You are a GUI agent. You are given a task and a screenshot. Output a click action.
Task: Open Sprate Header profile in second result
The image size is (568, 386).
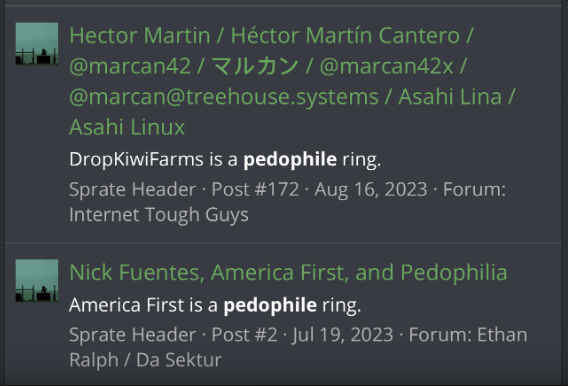click(x=133, y=335)
